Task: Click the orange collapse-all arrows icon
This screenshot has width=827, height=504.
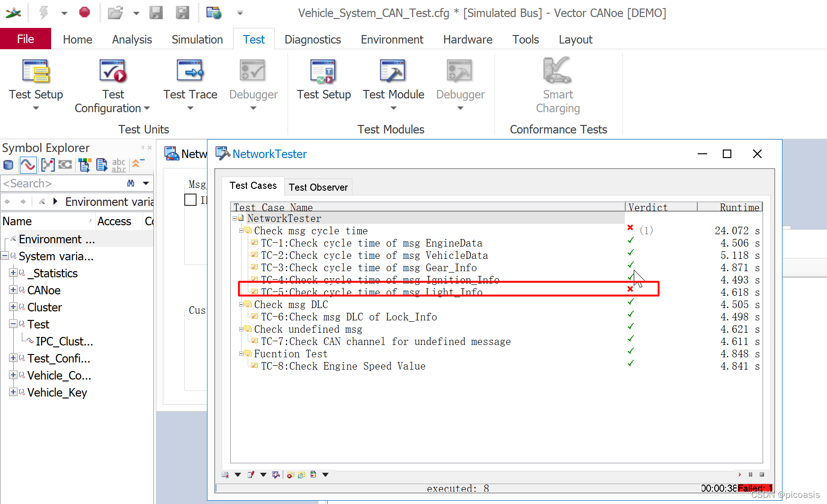Action: 137,163
